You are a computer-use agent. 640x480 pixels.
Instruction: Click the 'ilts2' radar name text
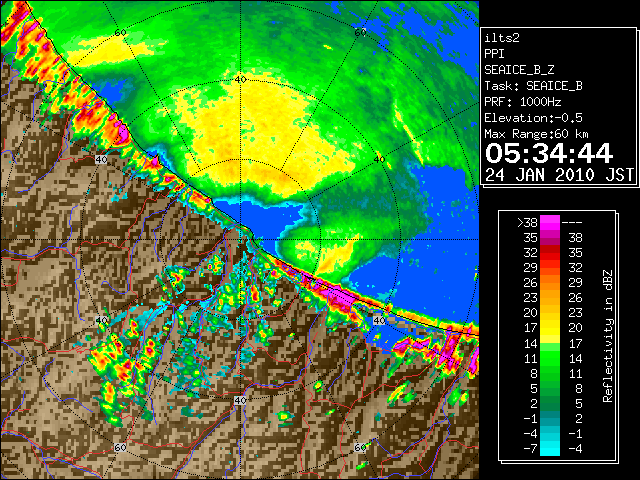point(502,38)
